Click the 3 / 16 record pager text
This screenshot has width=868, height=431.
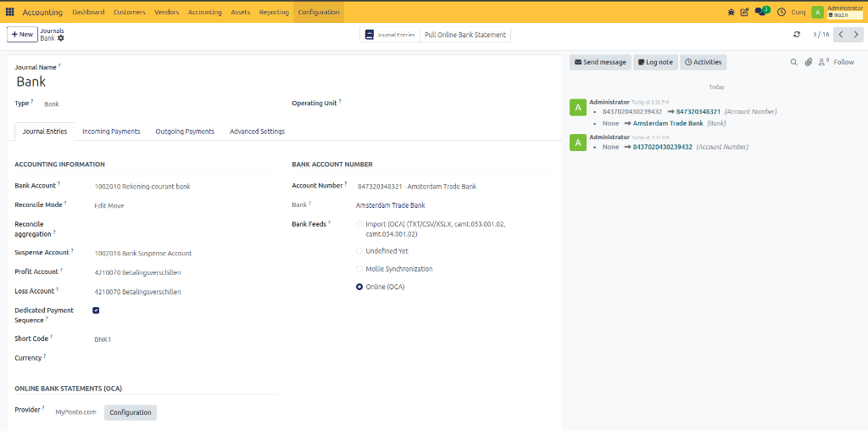[821, 34]
